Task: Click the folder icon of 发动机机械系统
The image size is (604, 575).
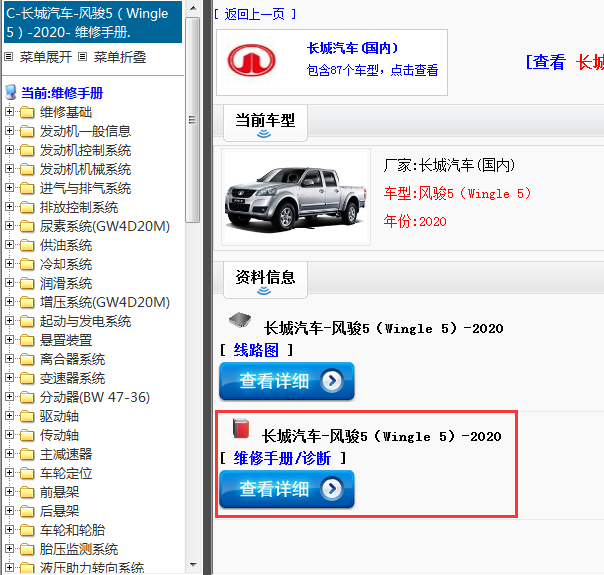Action: click(27, 169)
